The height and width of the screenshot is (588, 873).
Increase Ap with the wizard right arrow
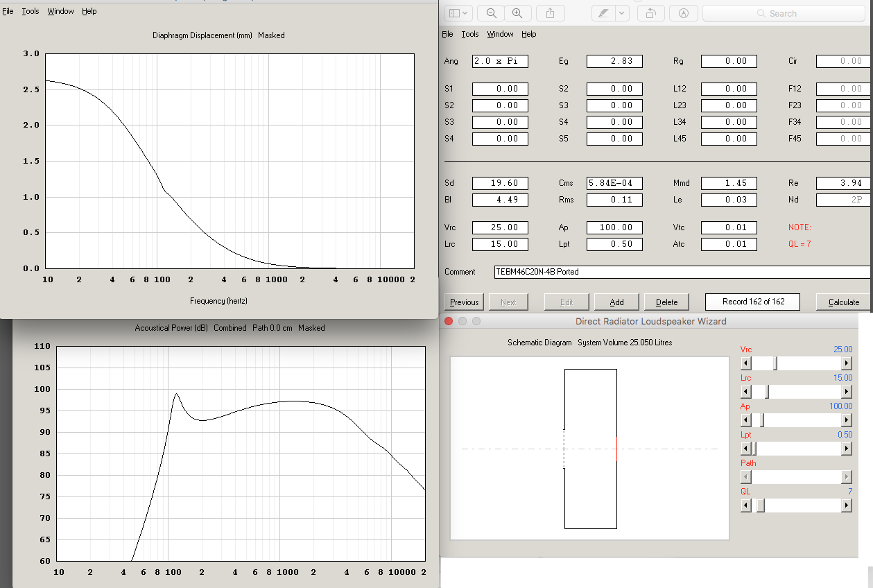(847, 420)
